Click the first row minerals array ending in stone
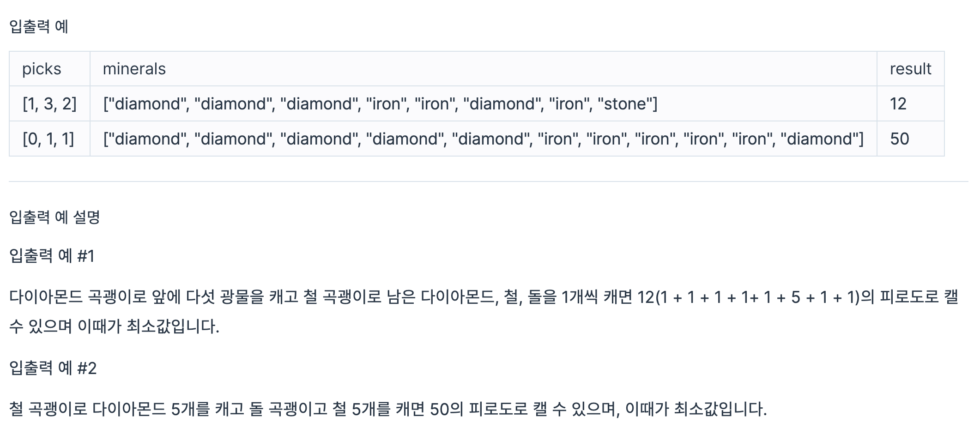 click(x=380, y=103)
